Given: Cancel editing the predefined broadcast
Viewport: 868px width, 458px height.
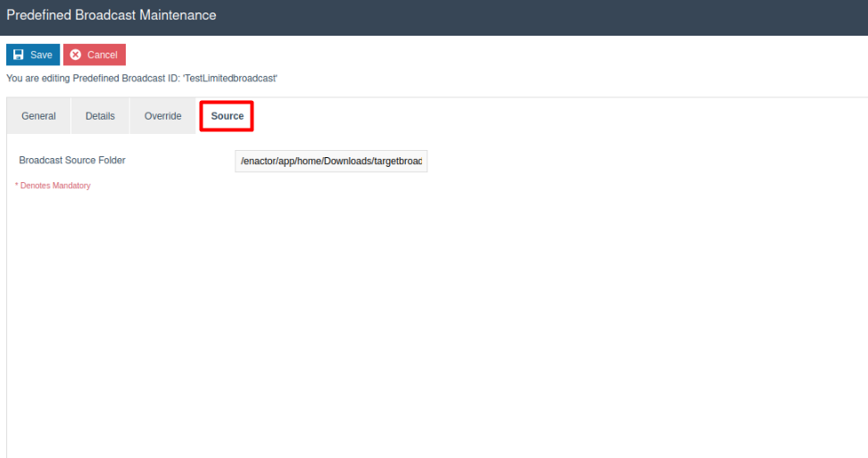Looking at the screenshot, I should coord(95,54).
